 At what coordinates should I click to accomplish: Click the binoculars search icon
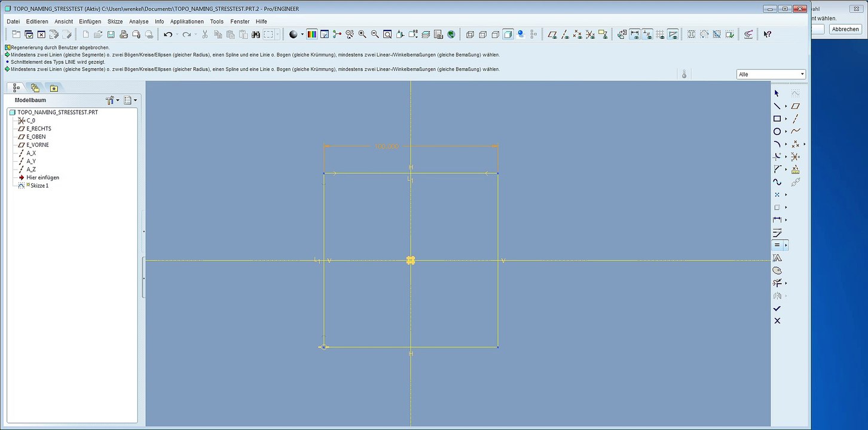[255, 35]
